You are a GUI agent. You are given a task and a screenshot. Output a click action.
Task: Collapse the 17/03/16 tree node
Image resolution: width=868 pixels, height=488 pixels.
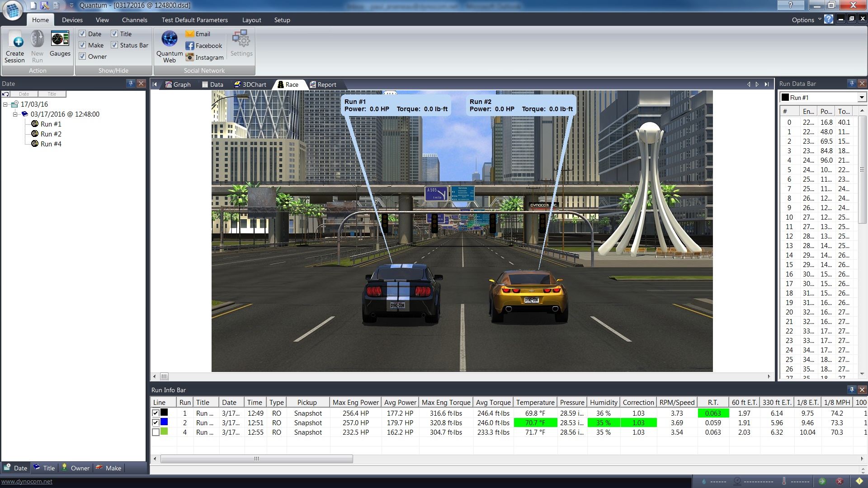tap(5, 104)
